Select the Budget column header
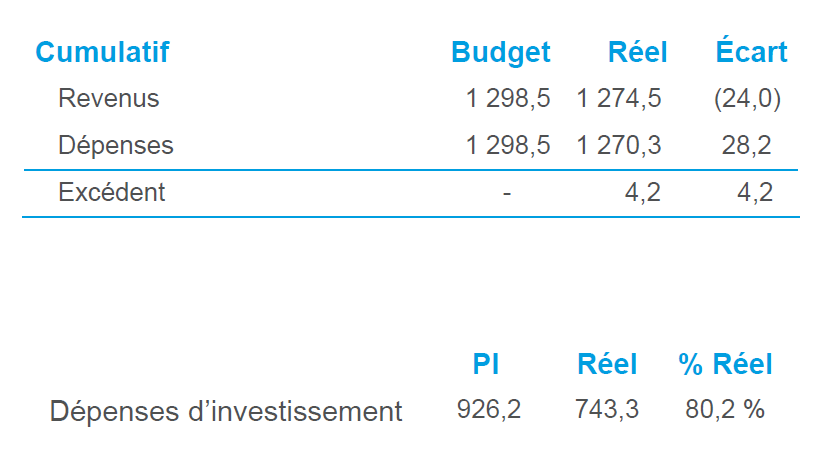815x453 pixels. [501, 53]
